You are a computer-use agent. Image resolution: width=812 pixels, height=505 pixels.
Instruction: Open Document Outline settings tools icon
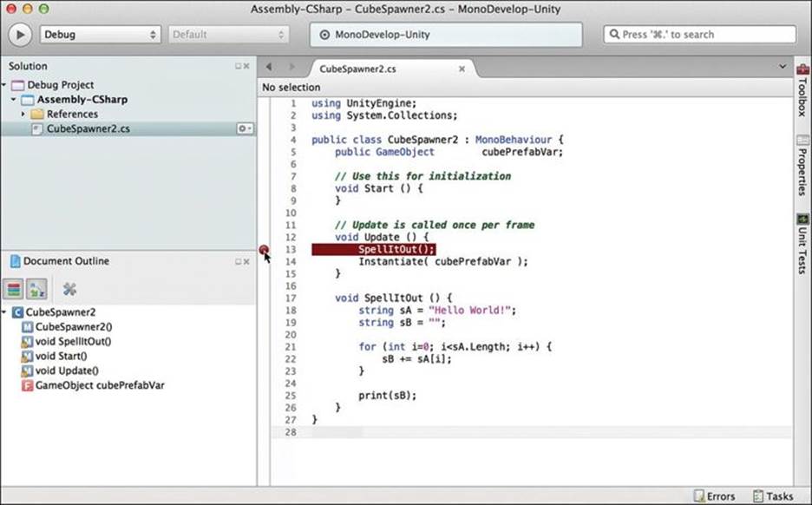coord(69,289)
